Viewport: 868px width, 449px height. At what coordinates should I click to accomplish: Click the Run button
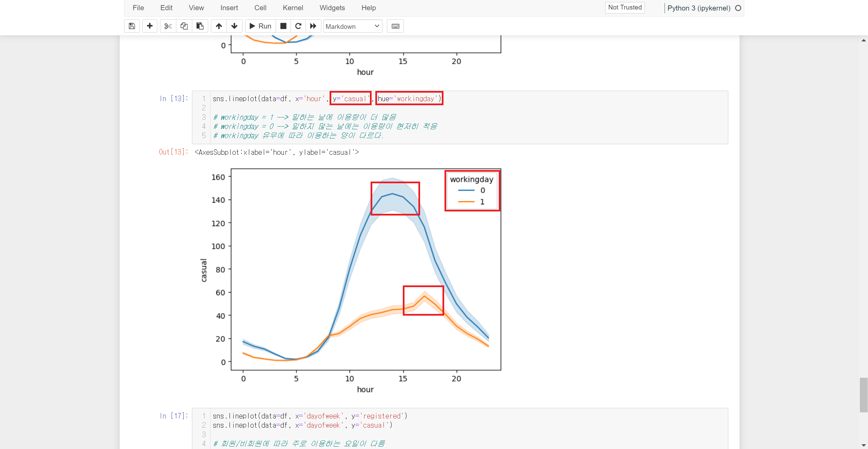point(260,26)
